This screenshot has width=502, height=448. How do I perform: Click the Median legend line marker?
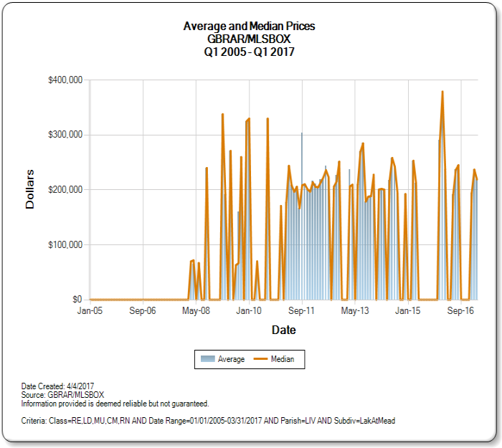260,359
